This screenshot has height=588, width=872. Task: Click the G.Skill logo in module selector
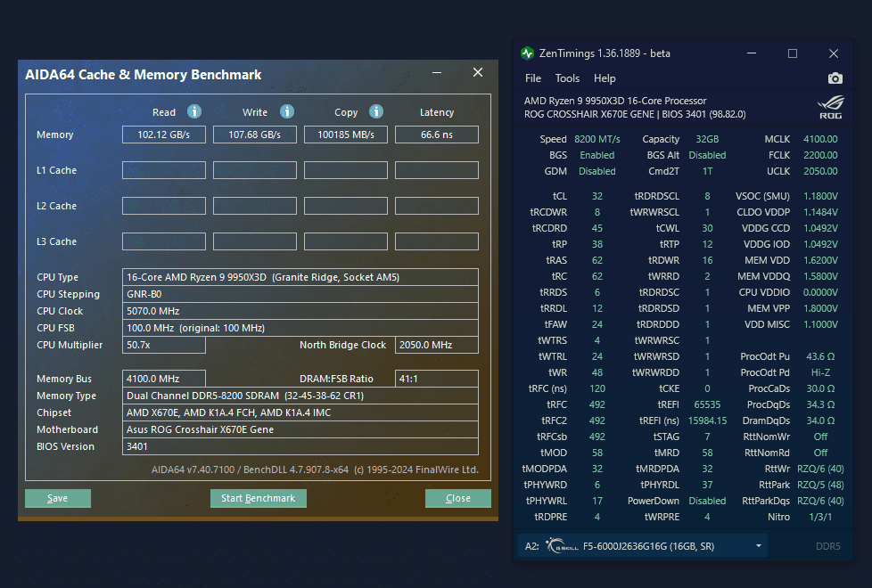[563, 546]
